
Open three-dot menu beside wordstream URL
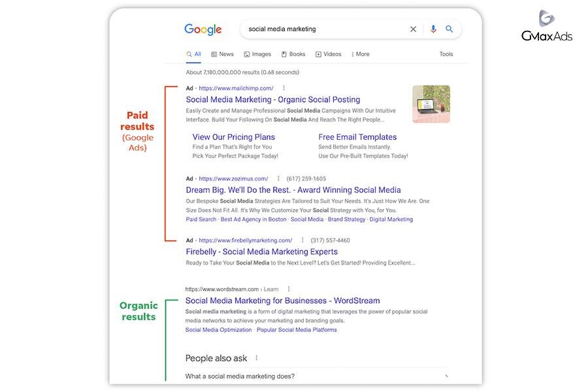[x=289, y=289]
